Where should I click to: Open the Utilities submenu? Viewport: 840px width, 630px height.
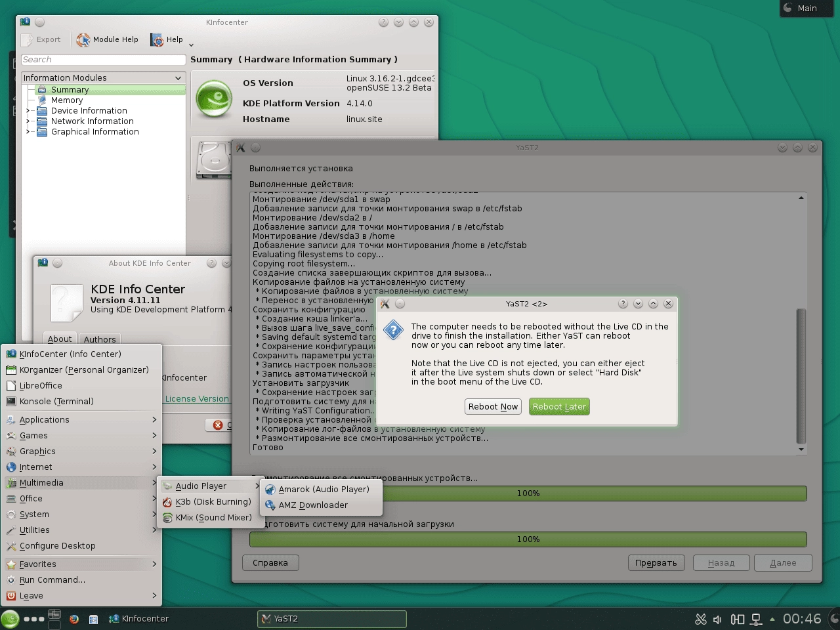(82, 530)
